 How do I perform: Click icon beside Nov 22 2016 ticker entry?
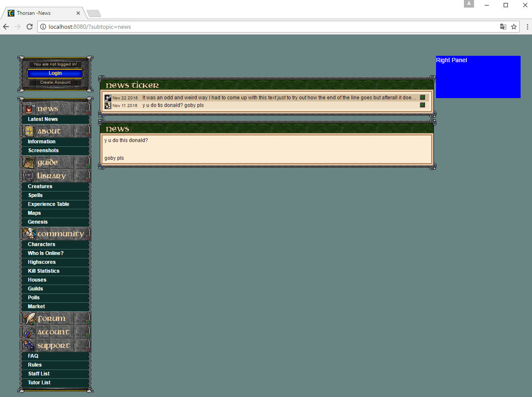click(108, 98)
